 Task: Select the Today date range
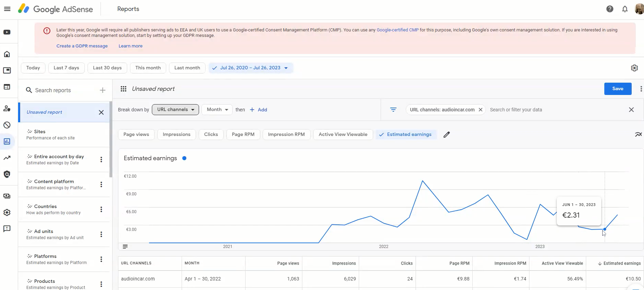click(x=33, y=68)
